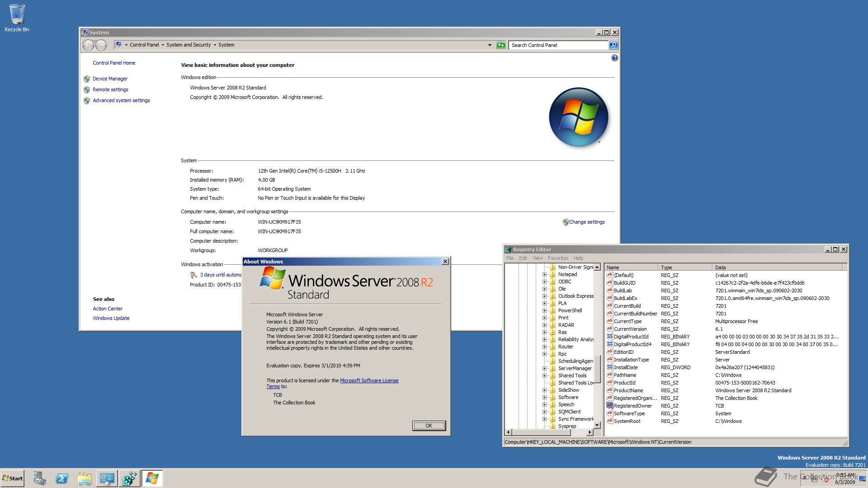Expand the Notepad registry key

[544, 274]
